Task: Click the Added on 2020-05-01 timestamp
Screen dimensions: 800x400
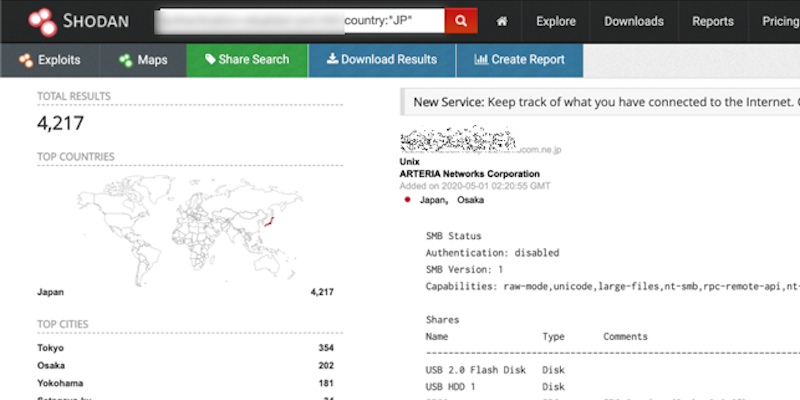Action: pyautogui.click(x=475, y=186)
